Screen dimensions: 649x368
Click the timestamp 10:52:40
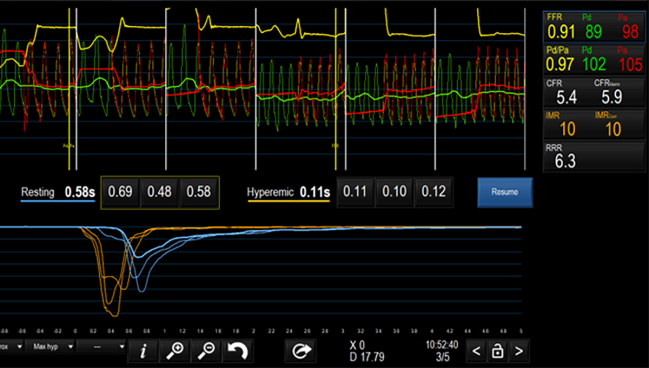click(442, 345)
